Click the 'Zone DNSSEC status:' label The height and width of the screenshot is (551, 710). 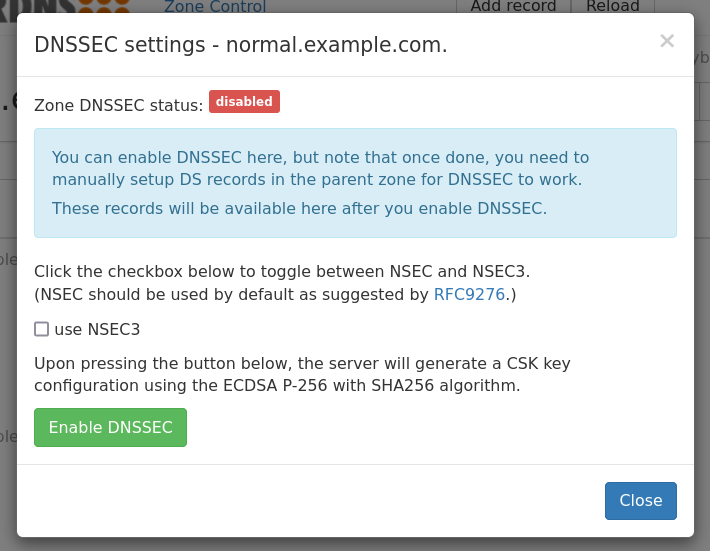coord(118,105)
